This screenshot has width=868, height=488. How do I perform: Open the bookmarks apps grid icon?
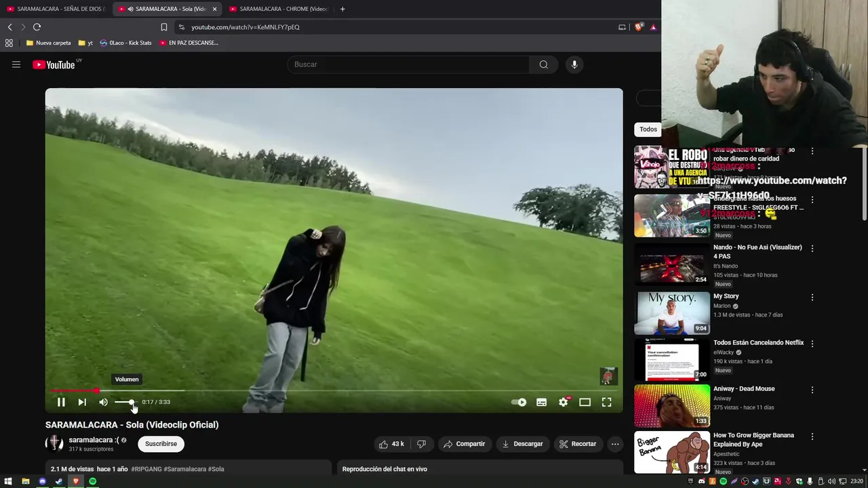(9, 43)
